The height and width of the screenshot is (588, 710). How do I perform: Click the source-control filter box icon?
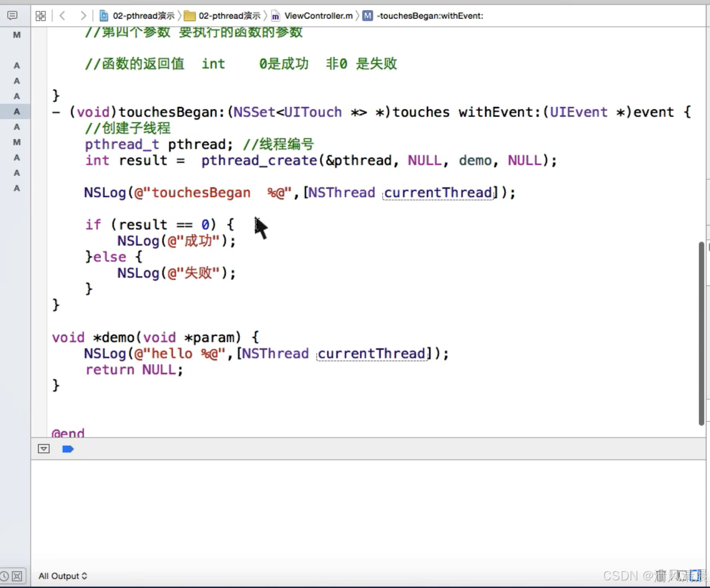17,576
